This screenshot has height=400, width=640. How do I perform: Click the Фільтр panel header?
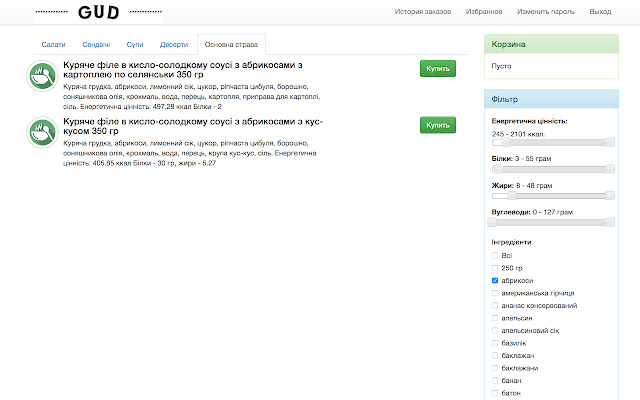pyautogui.click(x=551, y=99)
